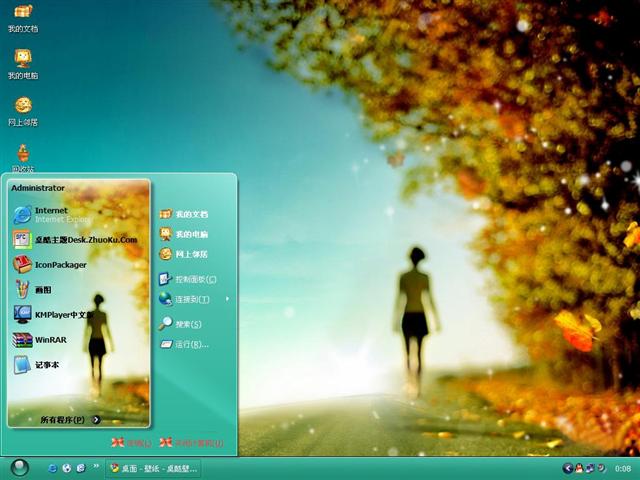Open the 我的文档 desktop icon

coord(23,18)
